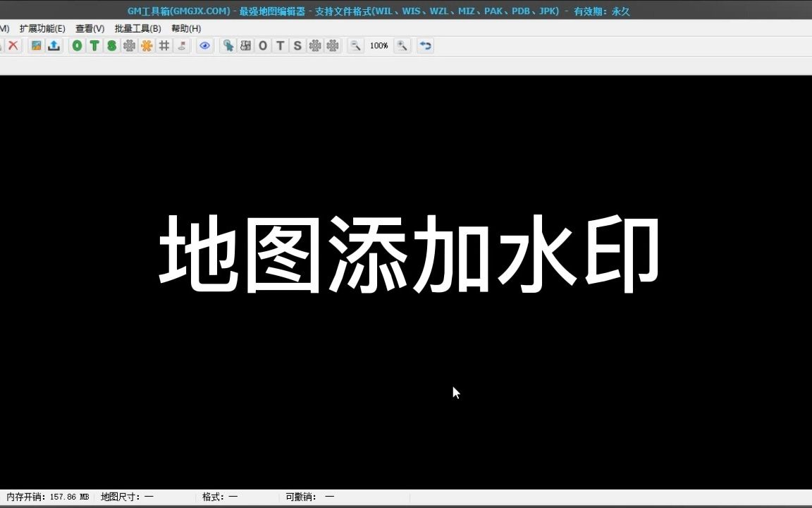Screen dimensions: 812x508
Task: Select the cursor picker tool icon
Action: pos(228,45)
